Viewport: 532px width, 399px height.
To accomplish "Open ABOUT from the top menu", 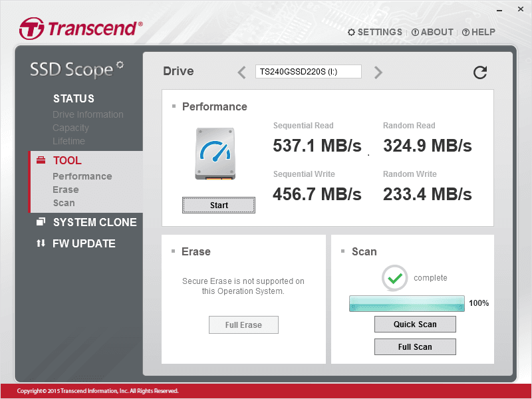I will click(x=432, y=32).
